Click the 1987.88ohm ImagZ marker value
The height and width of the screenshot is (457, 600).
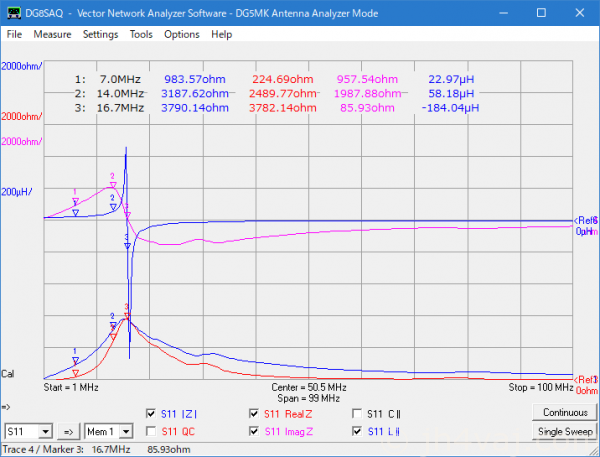[x=368, y=93]
